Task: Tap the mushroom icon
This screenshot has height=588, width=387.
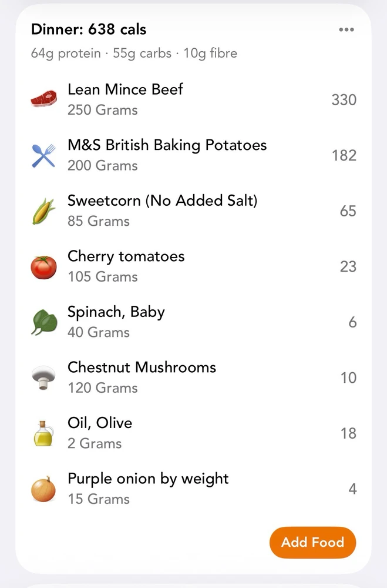Action: (x=43, y=377)
